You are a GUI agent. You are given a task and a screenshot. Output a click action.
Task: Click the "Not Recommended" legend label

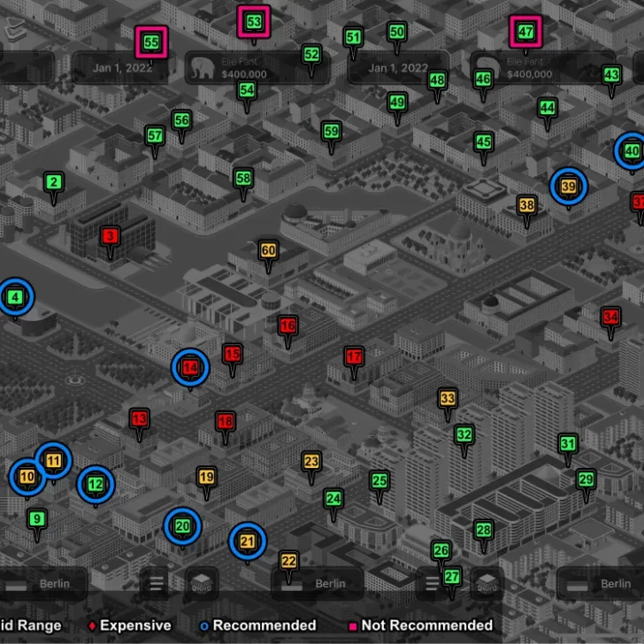426,625
